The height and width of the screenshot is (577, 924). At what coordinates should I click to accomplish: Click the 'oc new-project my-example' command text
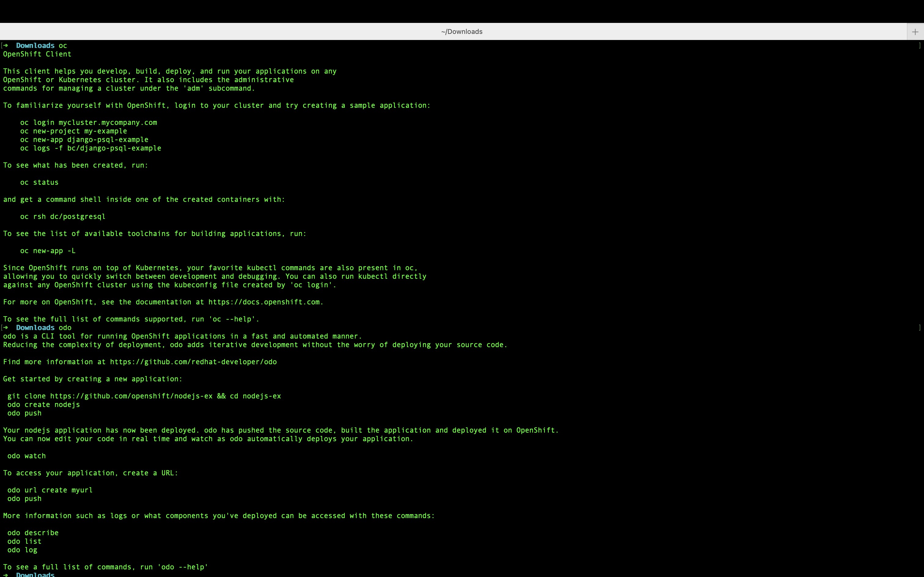(x=73, y=131)
